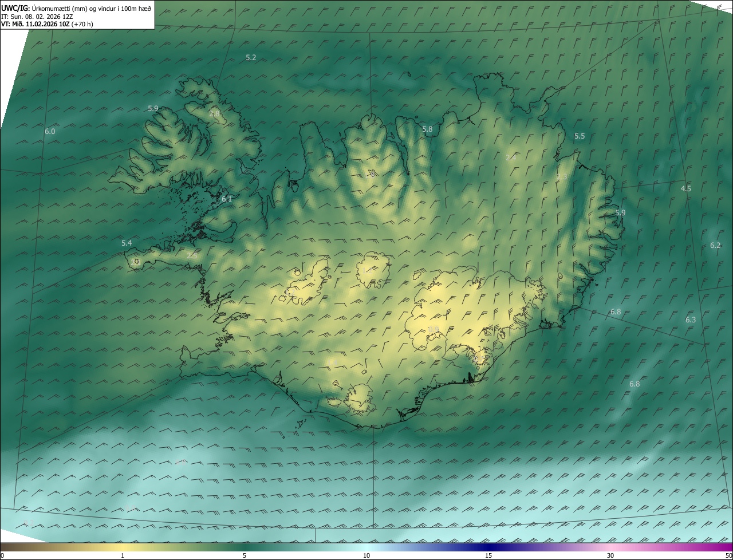Click the 'IT: Sun. 08. 02. 2026 12Z' line

(37, 17)
